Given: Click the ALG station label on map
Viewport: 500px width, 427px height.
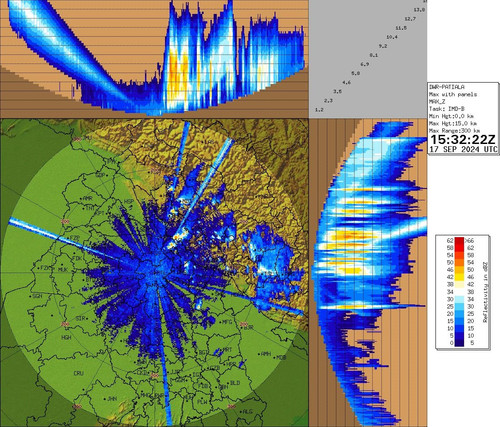Looking at the screenshot, I should [x=247, y=412].
